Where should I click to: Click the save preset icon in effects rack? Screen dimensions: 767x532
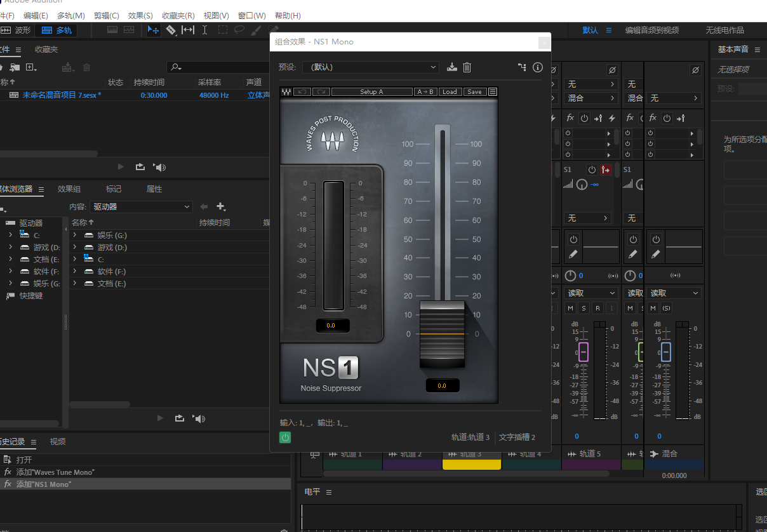pos(451,67)
